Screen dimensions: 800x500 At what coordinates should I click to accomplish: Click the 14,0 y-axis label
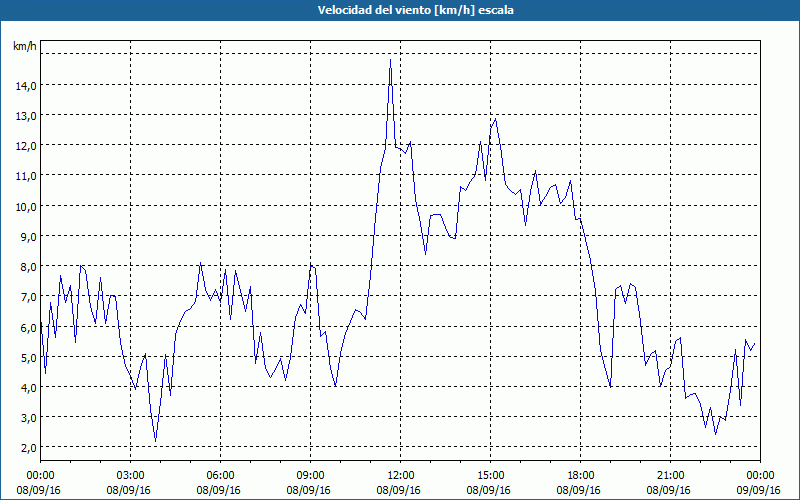[x=27, y=86]
